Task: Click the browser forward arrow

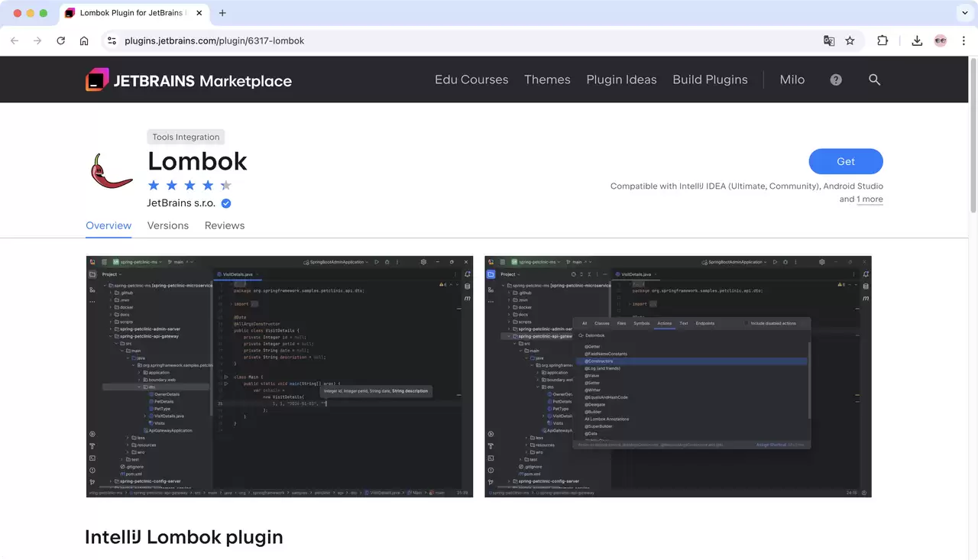Action: point(37,40)
